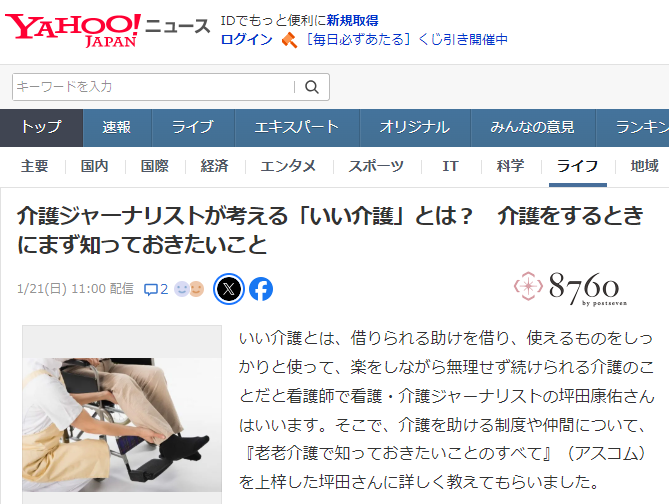Click the ログイン link
This screenshot has height=504, width=669.
click(x=247, y=40)
